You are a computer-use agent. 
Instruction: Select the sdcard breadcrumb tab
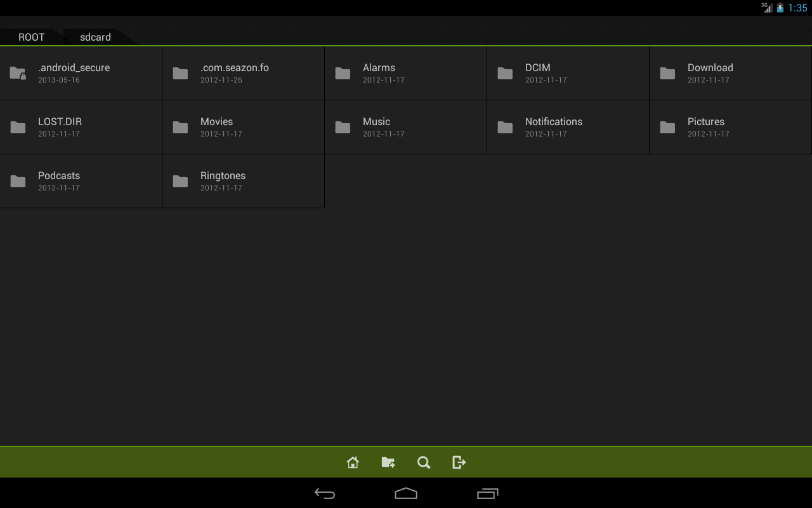pyautogui.click(x=95, y=37)
